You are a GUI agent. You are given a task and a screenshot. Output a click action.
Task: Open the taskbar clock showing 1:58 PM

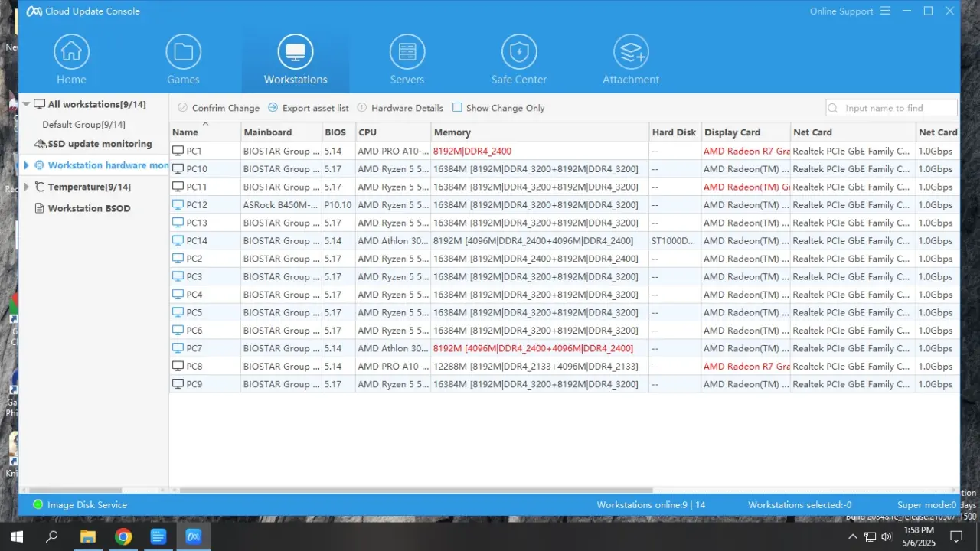pyautogui.click(x=919, y=536)
